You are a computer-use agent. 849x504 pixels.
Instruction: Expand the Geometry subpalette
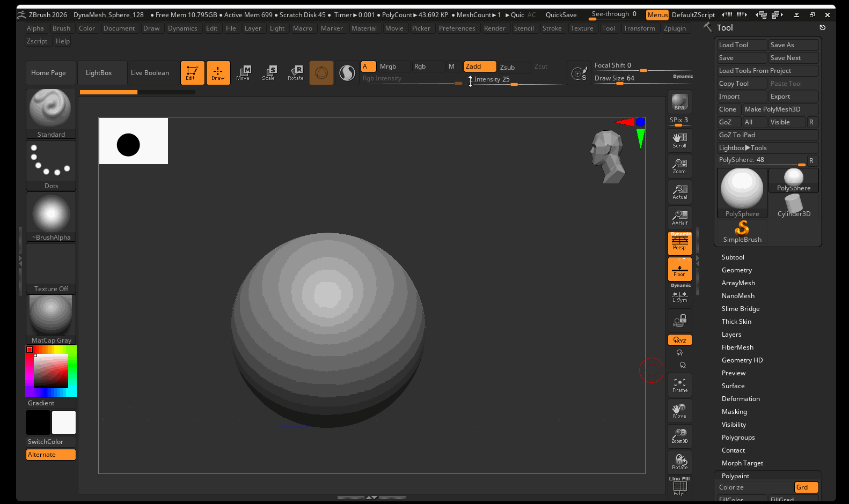coord(736,270)
